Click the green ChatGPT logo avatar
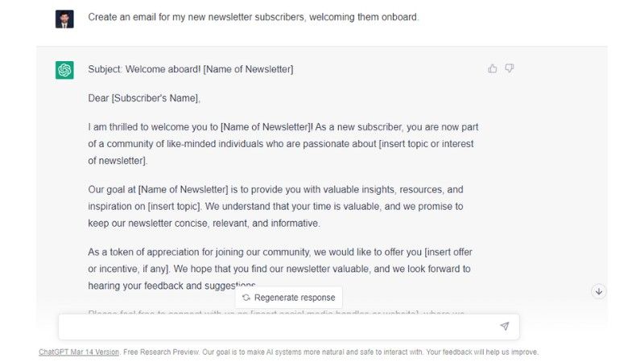 pyautogui.click(x=64, y=70)
